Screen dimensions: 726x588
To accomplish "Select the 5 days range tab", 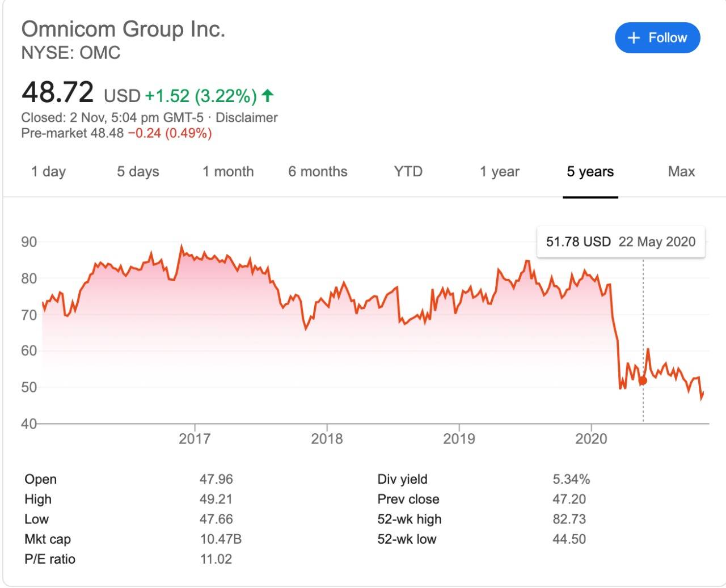I will pos(138,172).
